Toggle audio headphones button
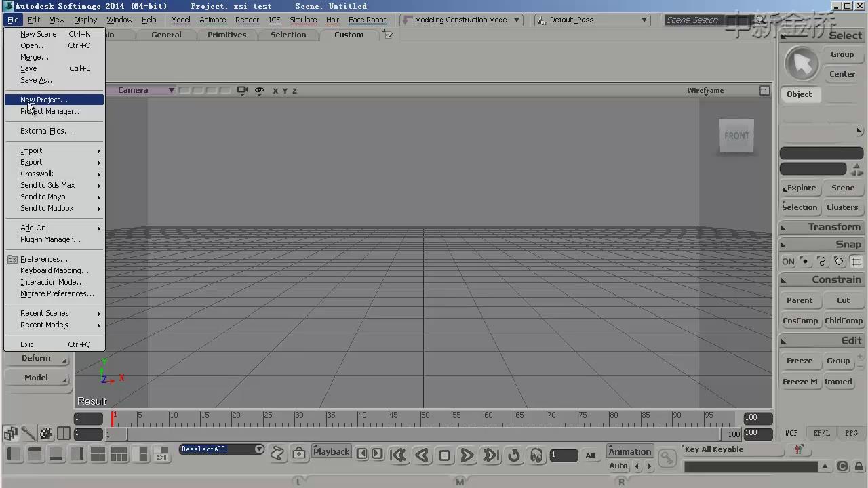Screen dimensions: 868x488 tap(536, 455)
